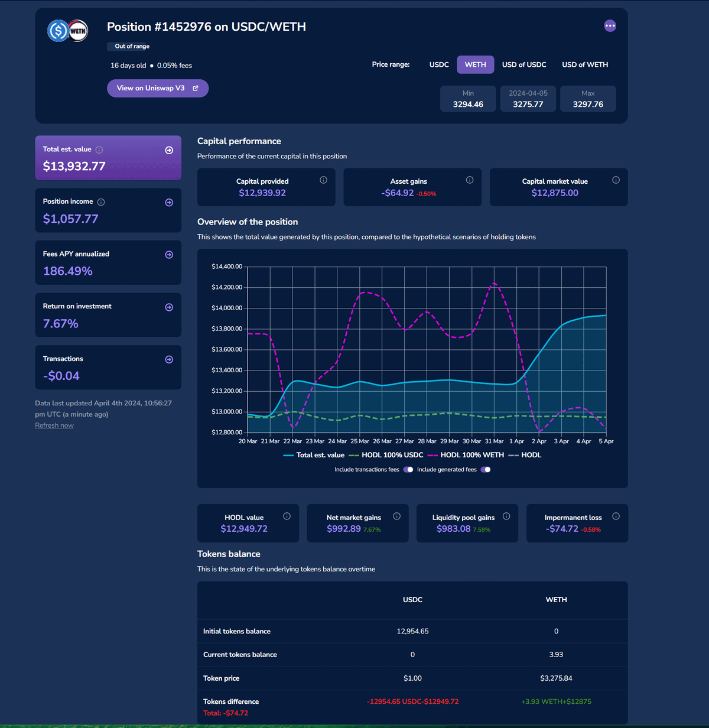Toggle Include generated fees switch
709x728 pixels.
coord(485,470)
